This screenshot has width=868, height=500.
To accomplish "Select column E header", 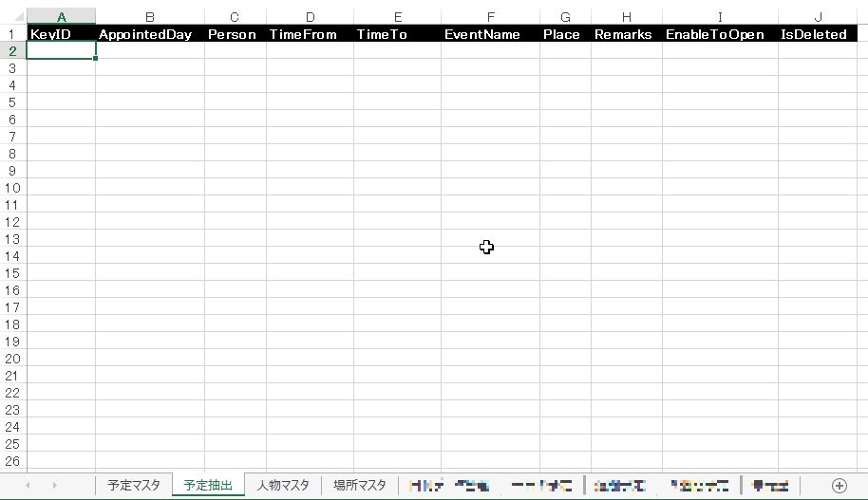I will coord(398,16).
